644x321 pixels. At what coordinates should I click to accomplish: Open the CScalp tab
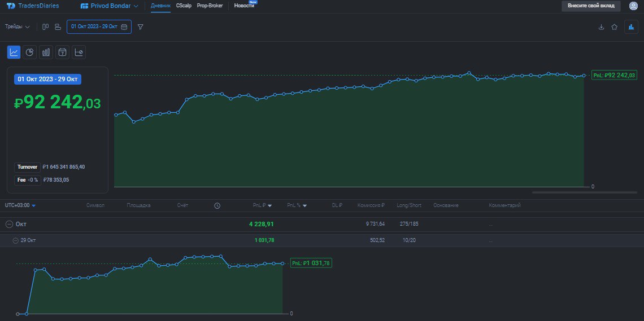[x=184, y=6]
